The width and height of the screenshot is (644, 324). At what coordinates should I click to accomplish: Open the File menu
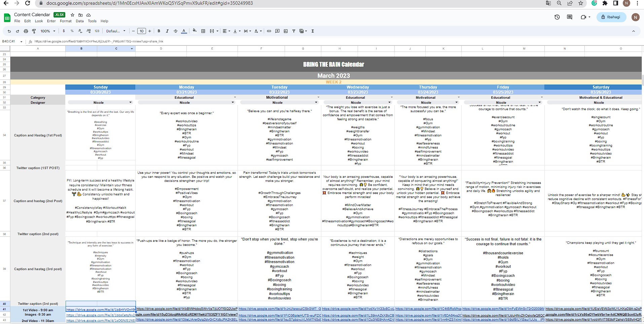point(17,21)
